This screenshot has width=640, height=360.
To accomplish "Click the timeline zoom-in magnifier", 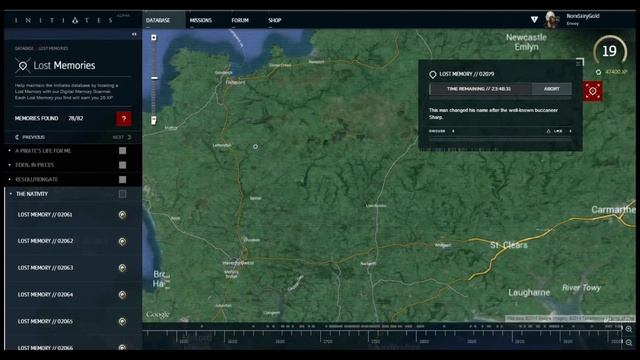I will 629,329.
